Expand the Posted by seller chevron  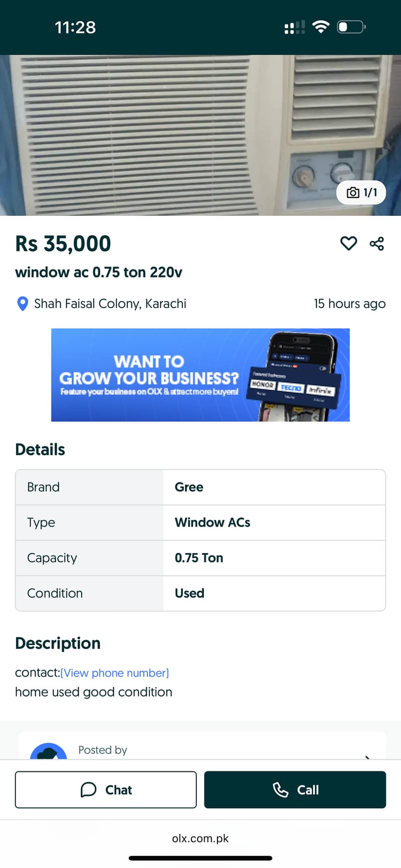(367, 756)
